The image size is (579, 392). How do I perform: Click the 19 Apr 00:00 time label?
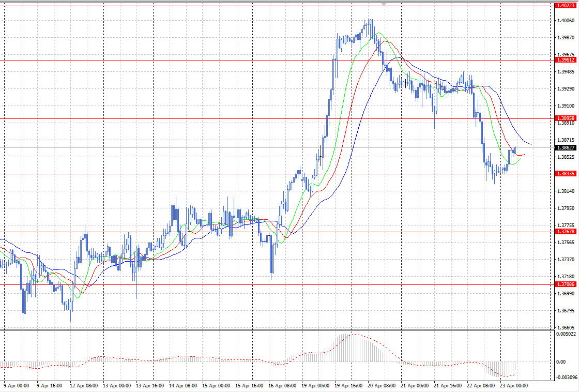[x=315, y=386]
